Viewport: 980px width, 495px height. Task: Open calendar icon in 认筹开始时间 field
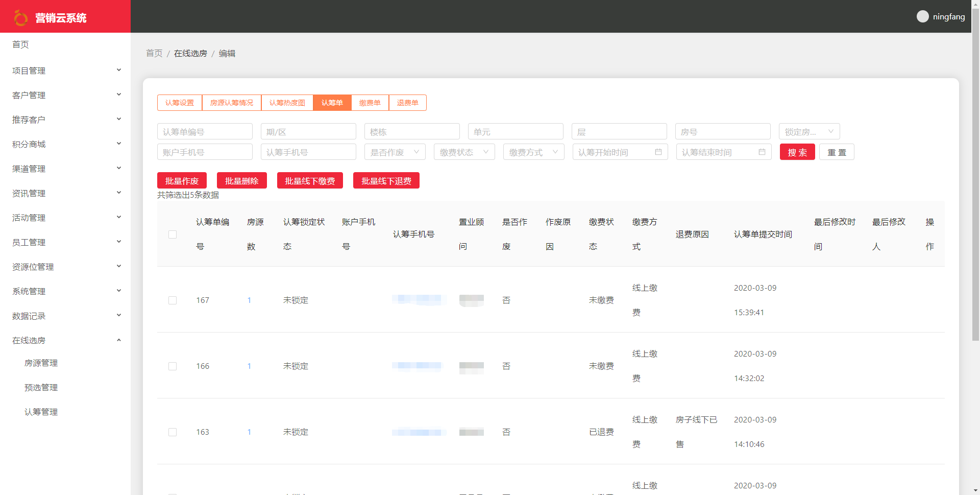[x=658, y=152]
